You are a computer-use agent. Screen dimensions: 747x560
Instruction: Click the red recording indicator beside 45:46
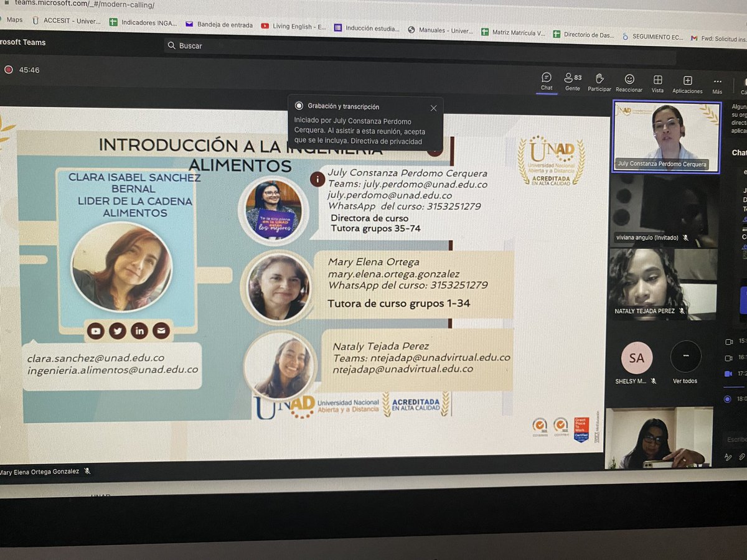point(9,70)
